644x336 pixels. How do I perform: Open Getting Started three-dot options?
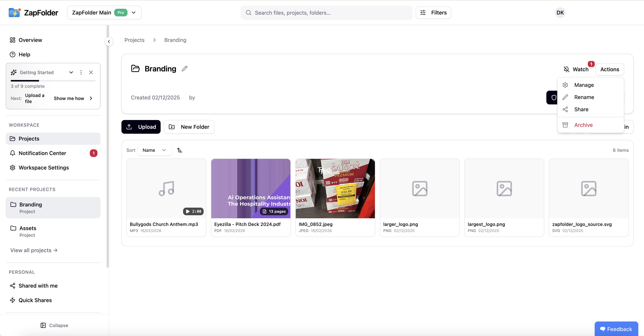81,72
